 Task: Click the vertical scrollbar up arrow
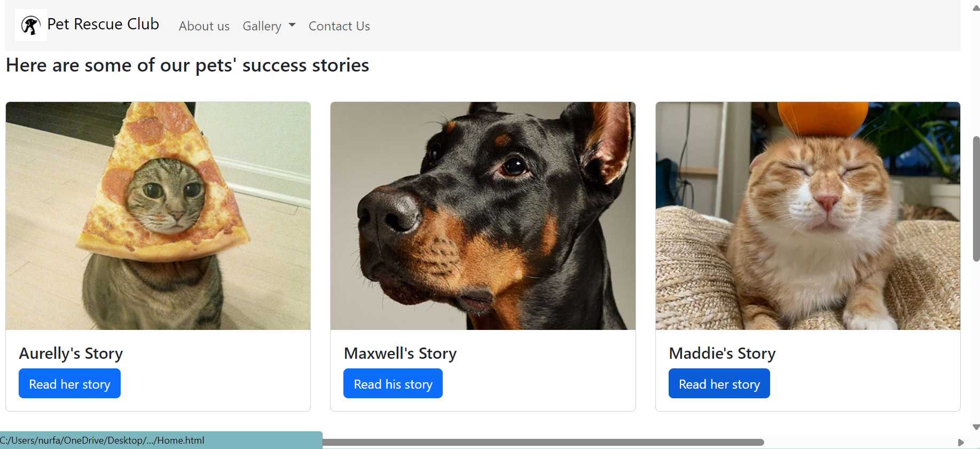coord(976,7)
